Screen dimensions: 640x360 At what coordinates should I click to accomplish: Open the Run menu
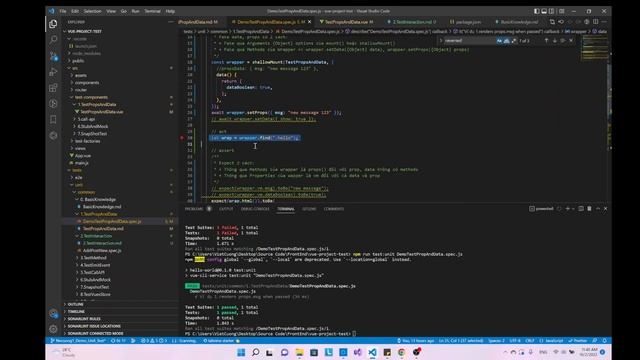point(136,11)
